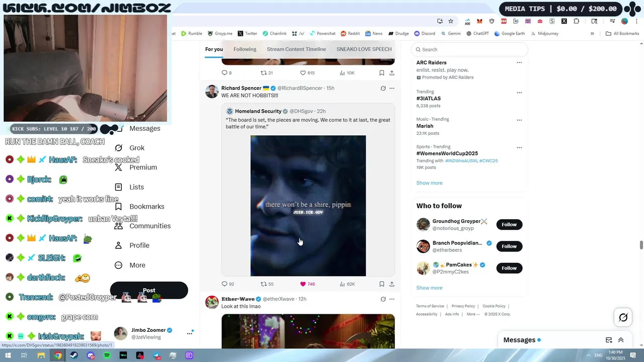
Task: Open Chrome extensions puzzle icon
Action: (x=577, y=21)
